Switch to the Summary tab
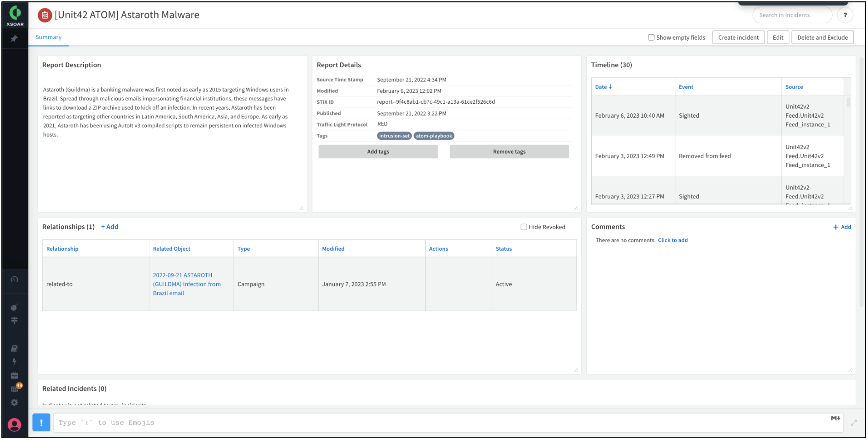The width and height of the screenshot is (868, 440). tap(49, 37)
